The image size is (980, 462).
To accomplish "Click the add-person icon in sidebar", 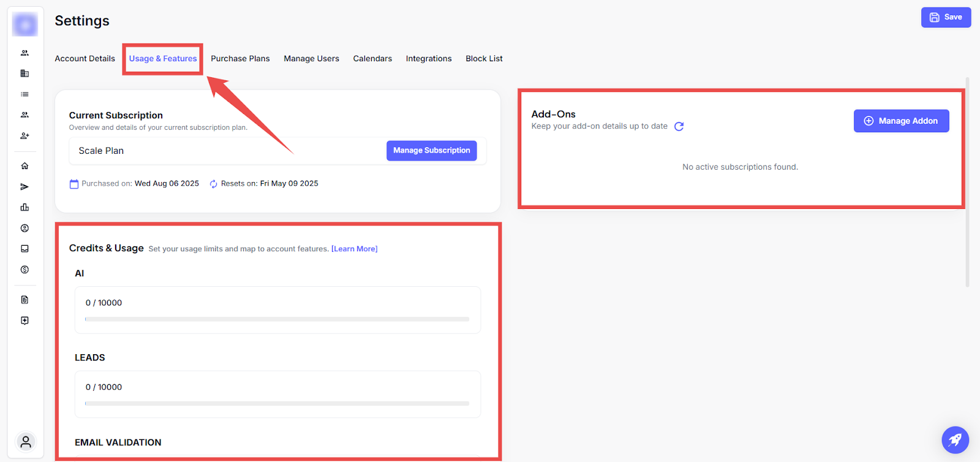I will 24,135.
